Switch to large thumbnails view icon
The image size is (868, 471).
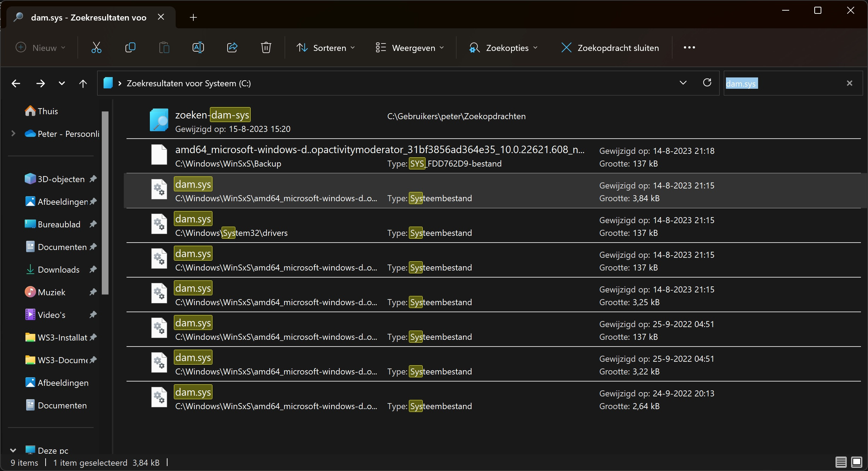857,462
